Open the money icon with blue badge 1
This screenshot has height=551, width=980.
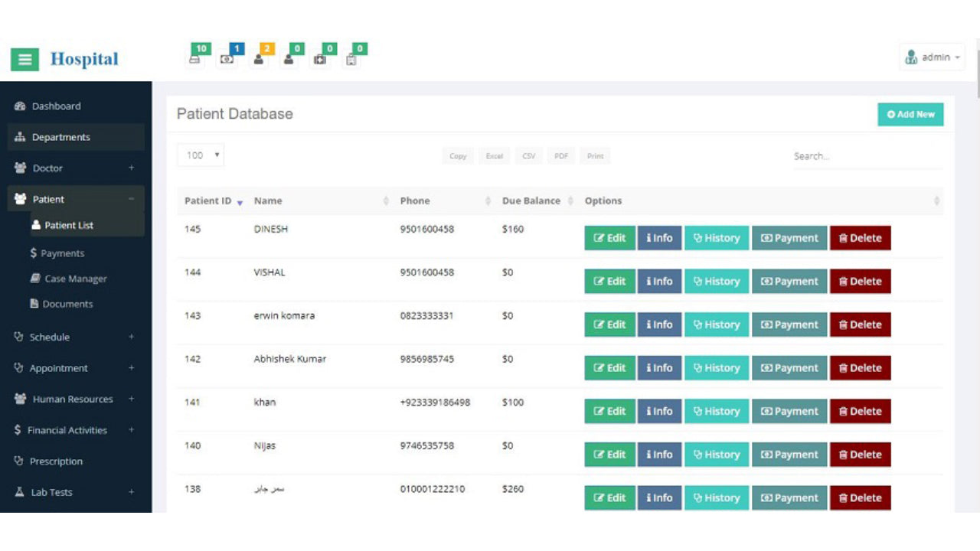click(x=227, y=59)
